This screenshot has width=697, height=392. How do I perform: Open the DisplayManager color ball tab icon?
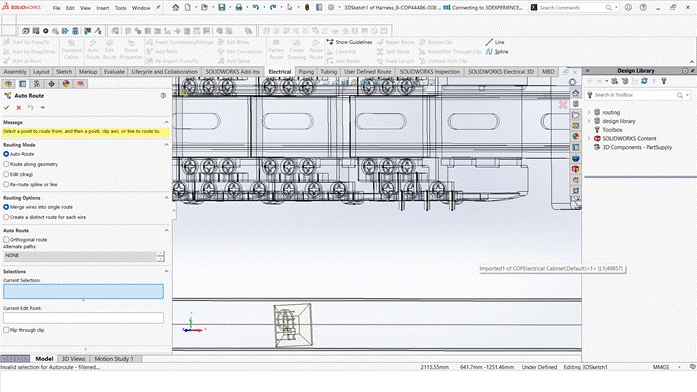pyautogui.click(x=66, y=84)
